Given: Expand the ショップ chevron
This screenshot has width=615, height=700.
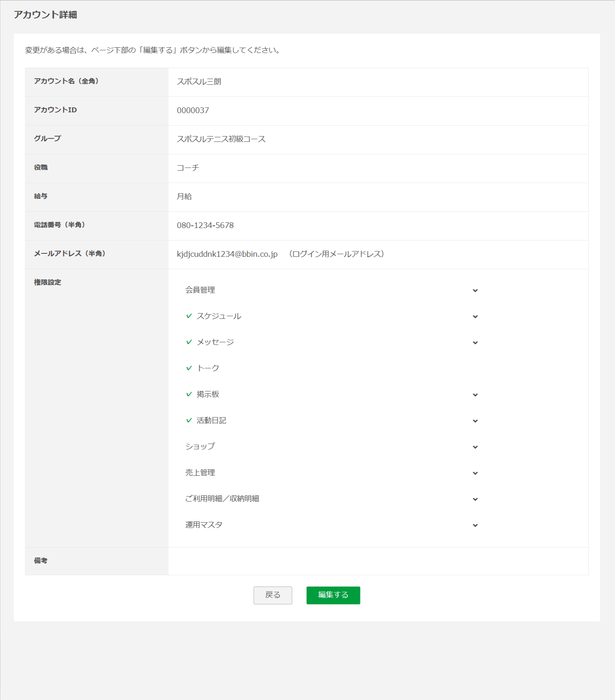Looking at the screenshot, I should pos(475,447).
